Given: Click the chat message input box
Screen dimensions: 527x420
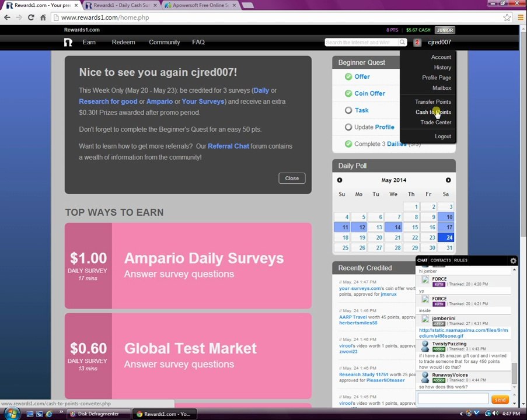Looking at the screenshot, I should pos(453,399).
